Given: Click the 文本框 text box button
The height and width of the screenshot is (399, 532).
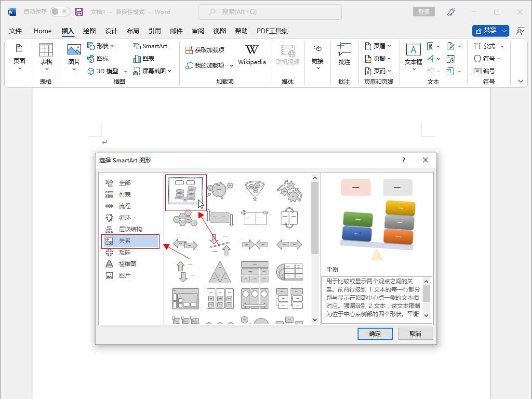Looking at the screenshot, I should (413, 57).
